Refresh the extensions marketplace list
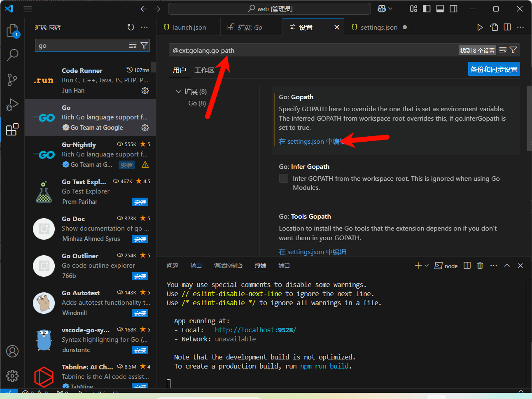This screenshot has width=532, height=399. pyautogui.click(x=131, y=27)
